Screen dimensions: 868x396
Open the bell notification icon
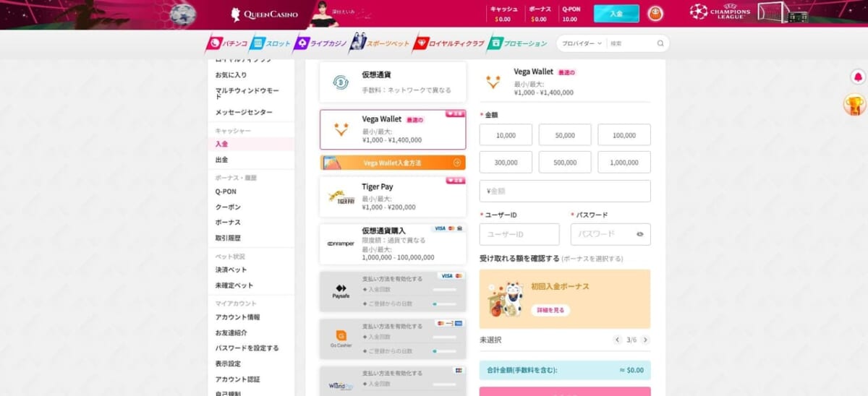858,77
